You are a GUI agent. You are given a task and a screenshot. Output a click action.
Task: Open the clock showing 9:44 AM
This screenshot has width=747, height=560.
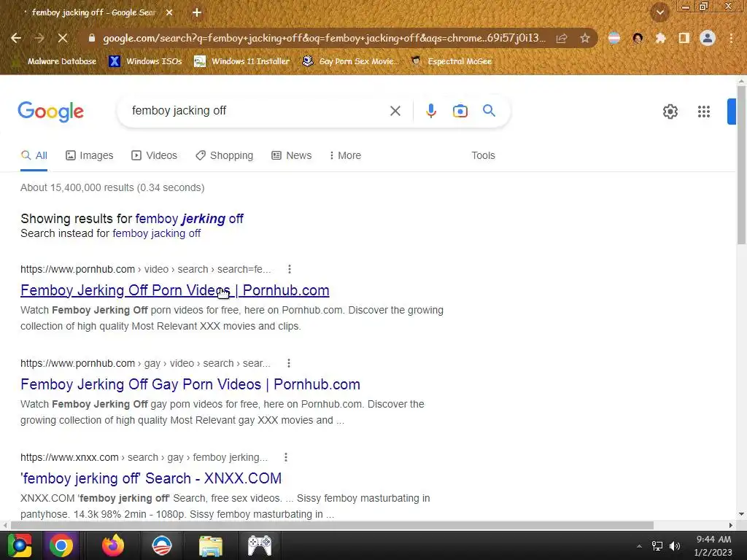713,545
